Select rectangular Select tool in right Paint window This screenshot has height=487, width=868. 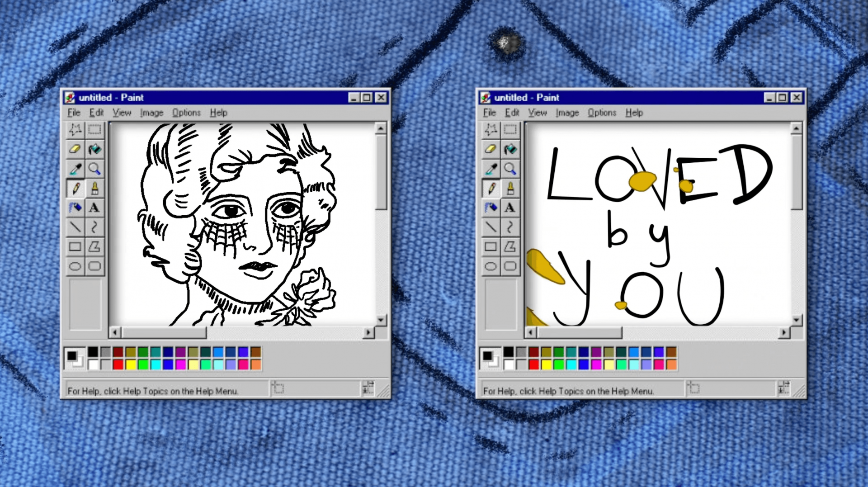coord(510,130)
